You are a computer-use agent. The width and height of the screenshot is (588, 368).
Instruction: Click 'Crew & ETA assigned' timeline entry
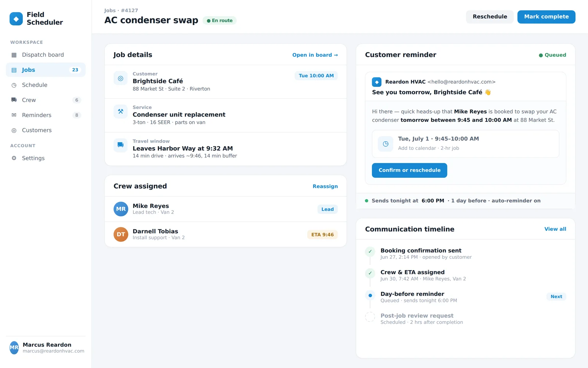[x=412, y=272]
